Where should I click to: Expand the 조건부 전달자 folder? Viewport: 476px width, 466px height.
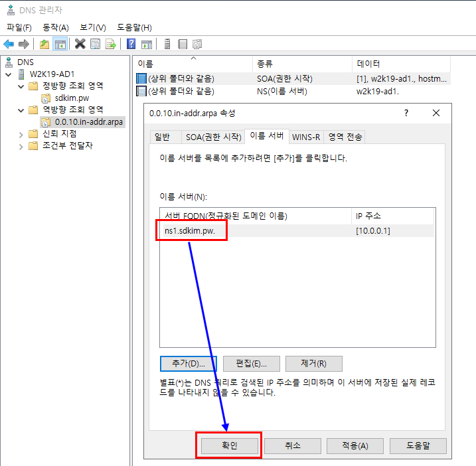[21, 147]
